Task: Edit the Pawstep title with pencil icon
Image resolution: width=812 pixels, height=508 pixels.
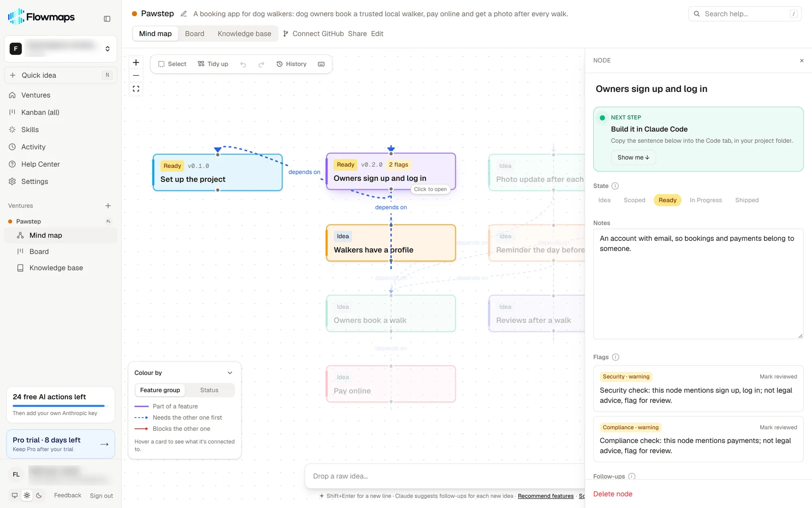Action: (184, 14)
